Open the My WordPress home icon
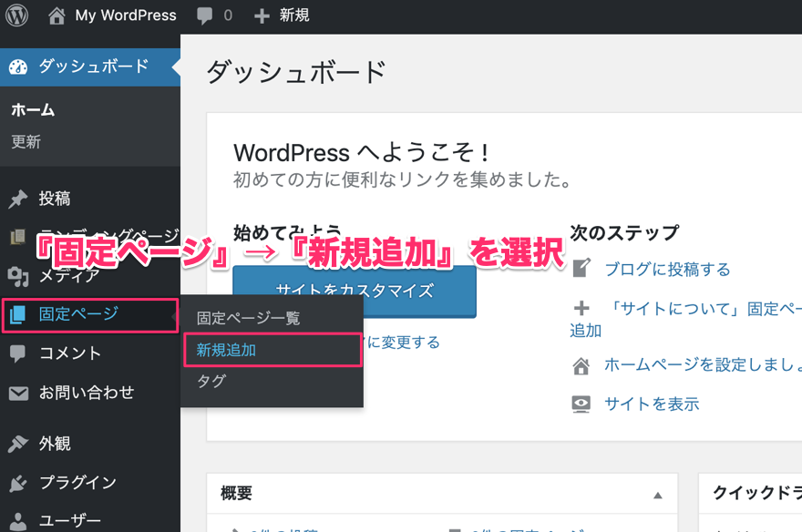 (57, 15)
